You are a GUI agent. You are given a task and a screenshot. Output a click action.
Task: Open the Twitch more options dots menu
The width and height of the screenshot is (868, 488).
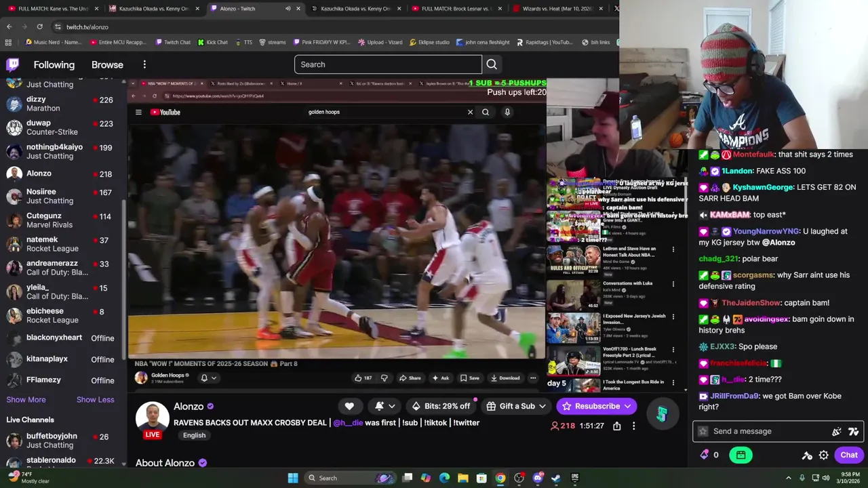pos(144,64)
